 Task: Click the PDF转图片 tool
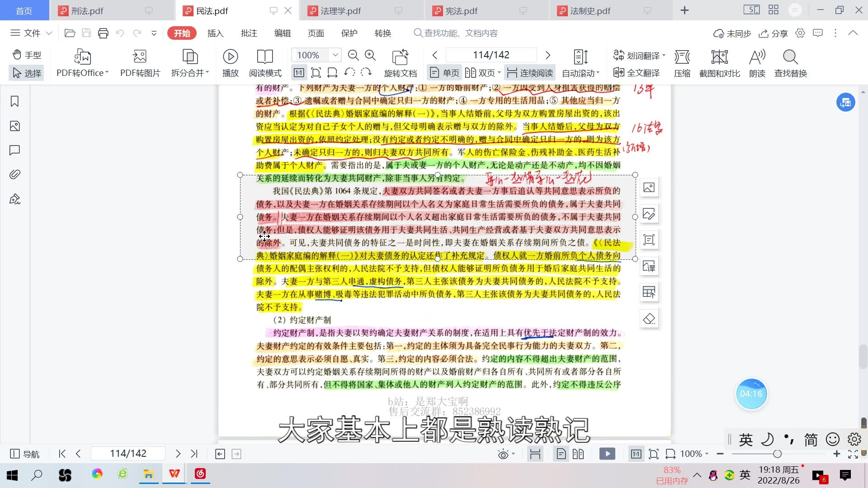pyautogui.click(x=140, y=63)
